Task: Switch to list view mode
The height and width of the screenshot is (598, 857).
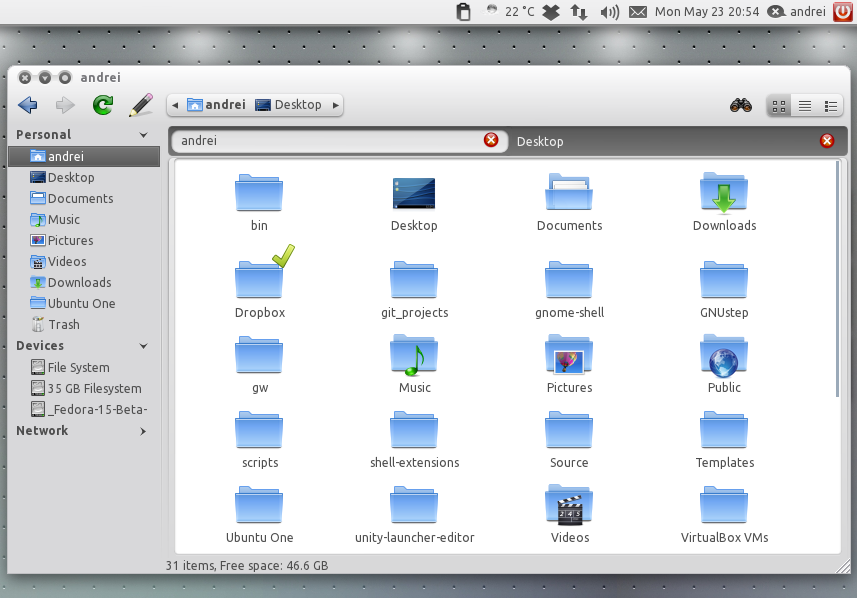Action: (x=804, y=105)
